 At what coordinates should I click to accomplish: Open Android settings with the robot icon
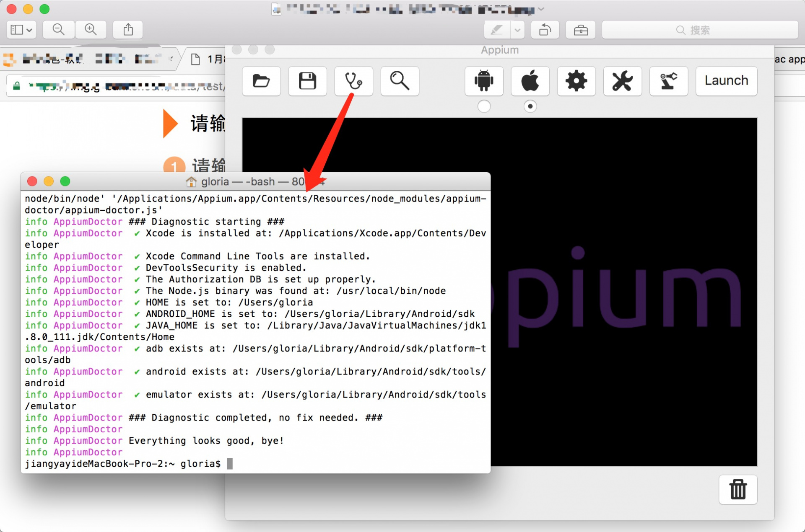pyautogui.click(x=484, y=81)
